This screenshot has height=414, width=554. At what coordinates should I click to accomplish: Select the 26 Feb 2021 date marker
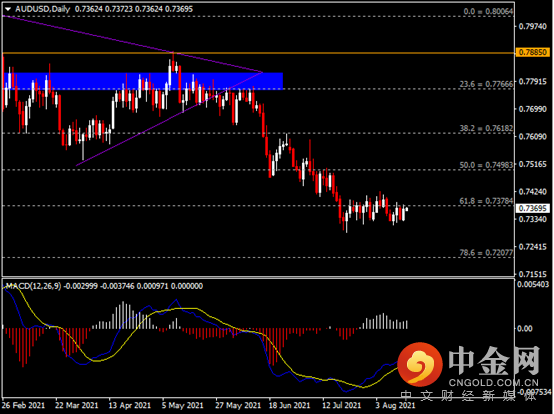[23, 405]
